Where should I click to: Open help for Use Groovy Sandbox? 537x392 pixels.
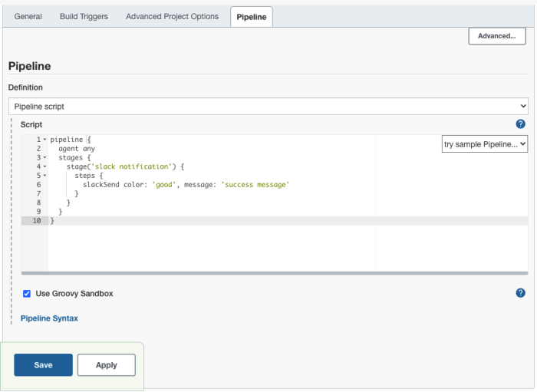(520, 293)
